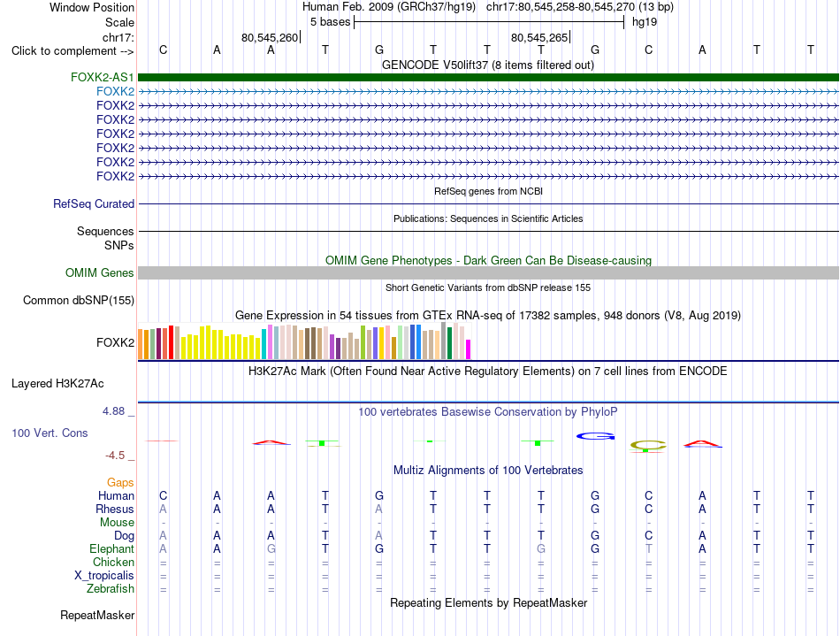
Task: Click the Chicken alignment row label
Action: pyautogui.click(x=113, y=562)
